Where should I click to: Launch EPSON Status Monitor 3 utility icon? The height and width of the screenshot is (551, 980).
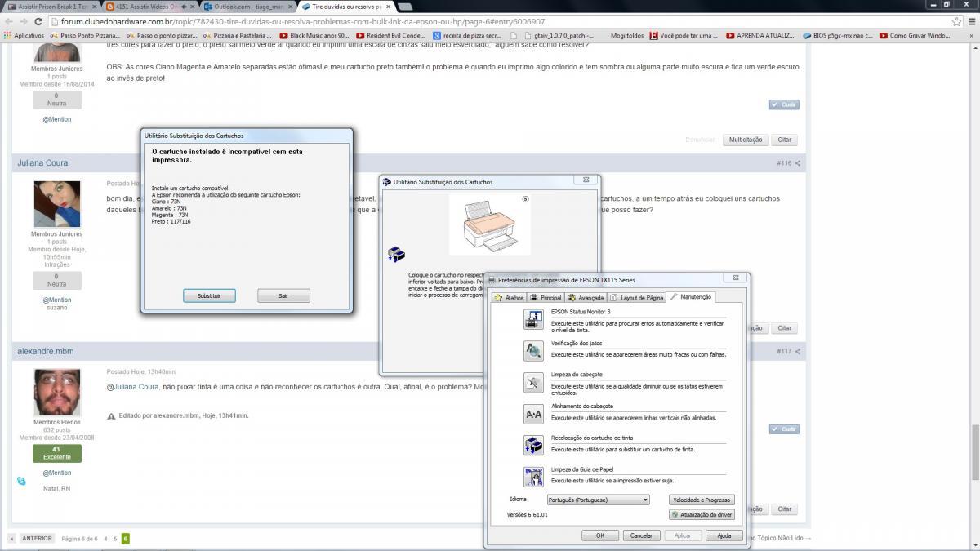click(x=533, y=320)
